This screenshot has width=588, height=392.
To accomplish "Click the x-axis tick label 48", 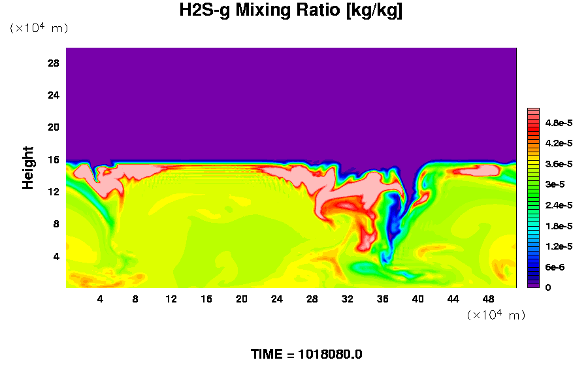I will tap(489, 299).
